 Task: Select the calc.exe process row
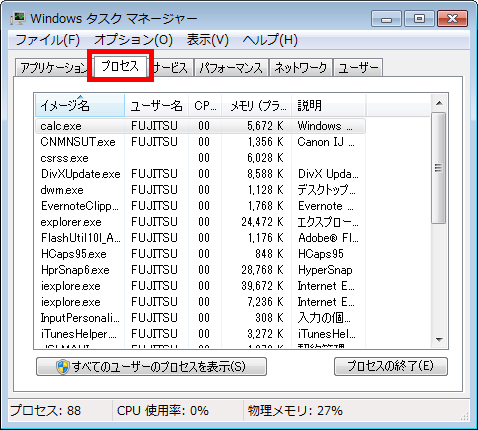pos(200,126)
